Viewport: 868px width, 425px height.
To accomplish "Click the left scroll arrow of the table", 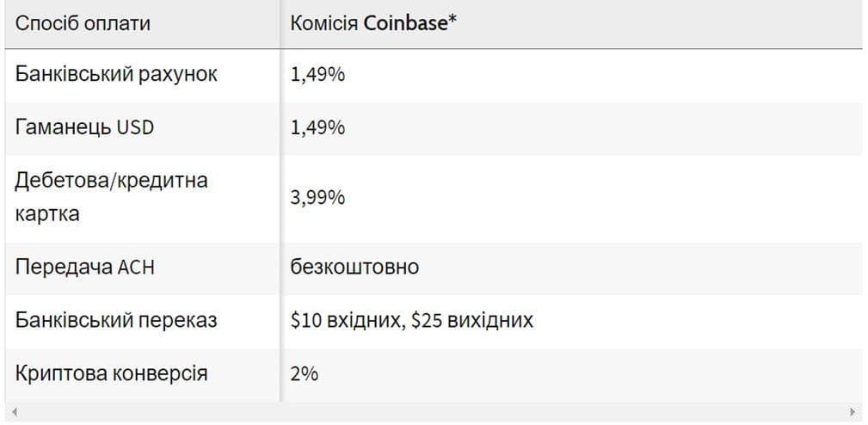I will pos(15,412).
